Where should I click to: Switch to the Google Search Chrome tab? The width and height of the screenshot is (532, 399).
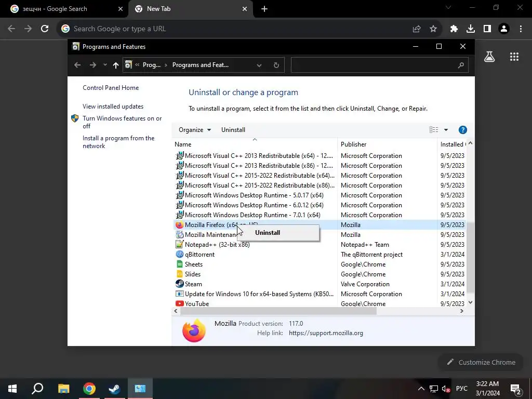64,9
